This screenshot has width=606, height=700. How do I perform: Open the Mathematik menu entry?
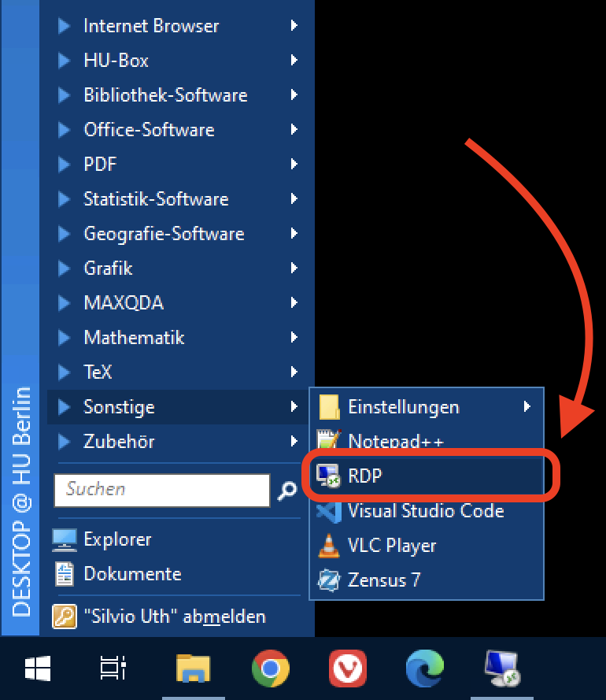tap(178, 338)
